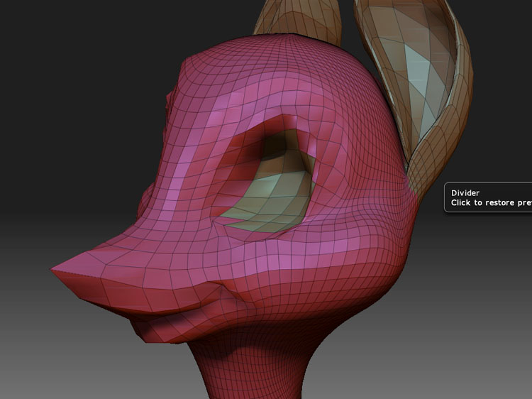Click the Divider tooltip box
This screenshot has width=532, height=399.
click(488, 197)
